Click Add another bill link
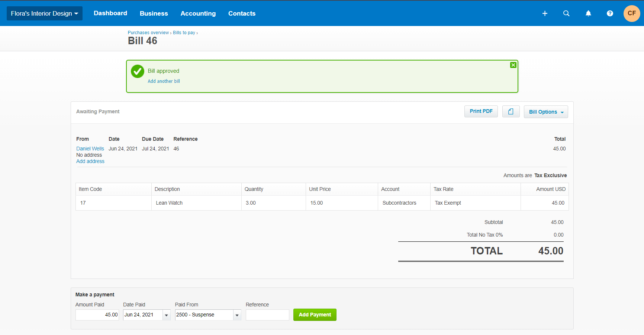Image resolution: width=644 pixels, height=335 pixels. tap(164, 81)
